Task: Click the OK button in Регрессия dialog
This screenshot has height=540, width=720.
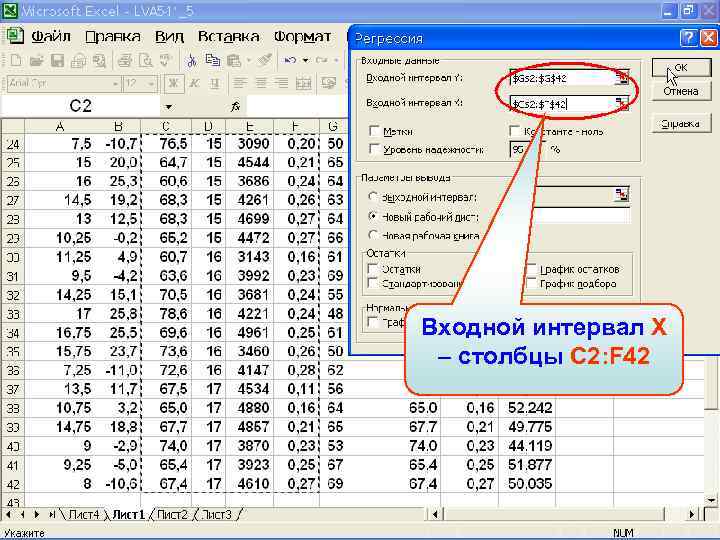Action: point(681,68)
